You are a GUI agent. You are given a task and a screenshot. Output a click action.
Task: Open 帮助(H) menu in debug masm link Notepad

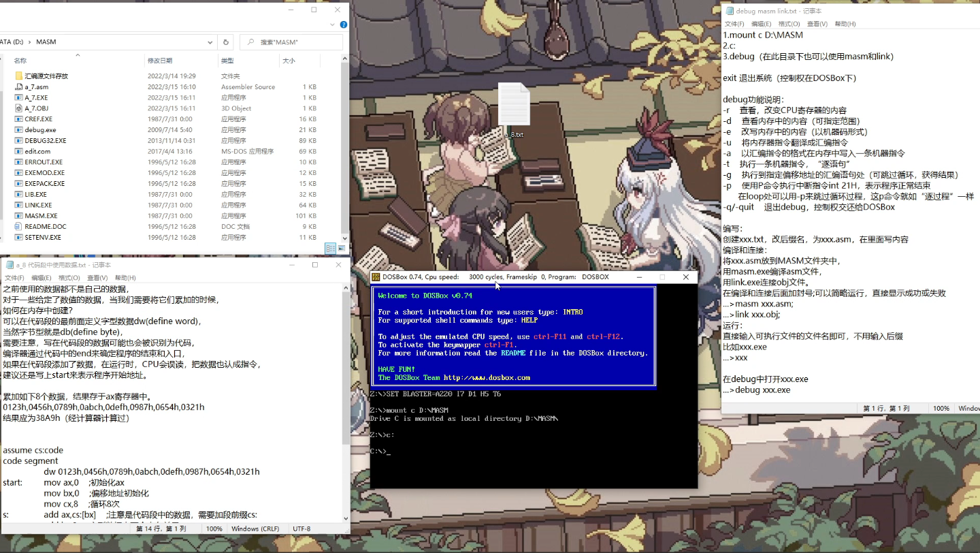tap(845, 24)
